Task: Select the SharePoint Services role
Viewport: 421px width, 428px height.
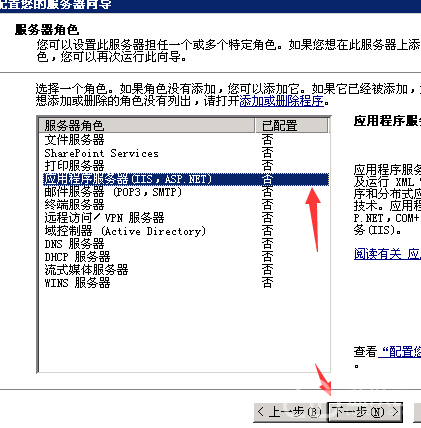Action: [101, 153]
